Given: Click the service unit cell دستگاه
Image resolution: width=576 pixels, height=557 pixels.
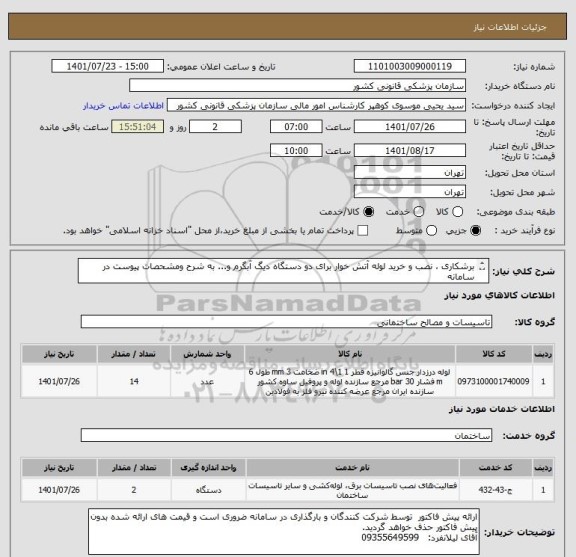Looking at the screenshot, I should (208, 490).
